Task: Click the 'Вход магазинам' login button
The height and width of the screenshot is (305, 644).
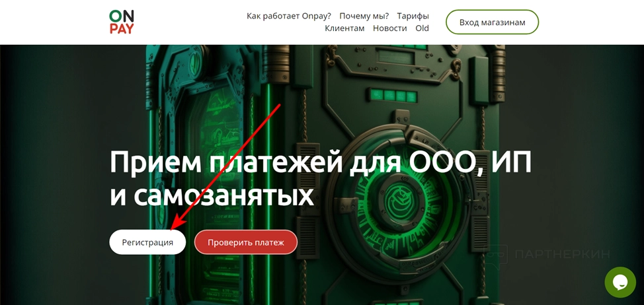Action: coord(492,22)
